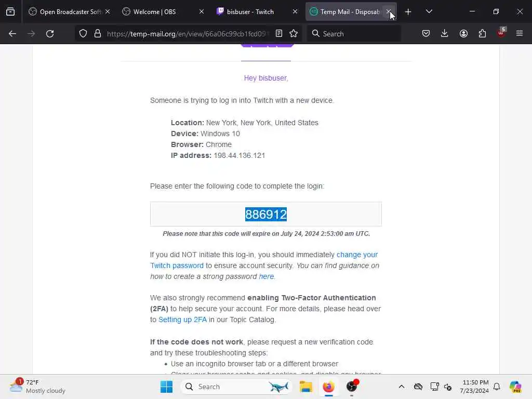Switch to Welcome | OBS tab
The image size is (532, 399).
point(163,11)
